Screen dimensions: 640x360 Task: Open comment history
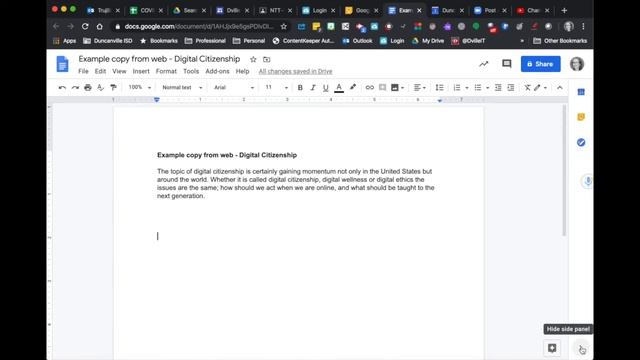[x=507, y=64]
